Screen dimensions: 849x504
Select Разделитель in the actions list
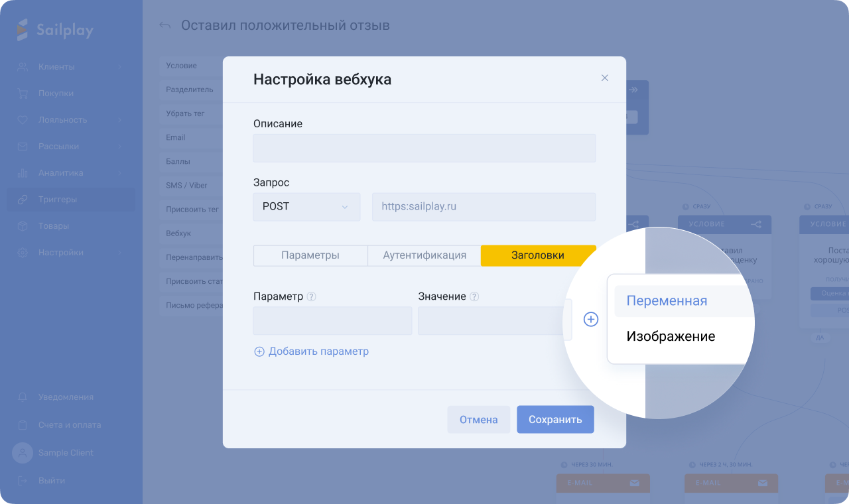(x=191, y=90)
